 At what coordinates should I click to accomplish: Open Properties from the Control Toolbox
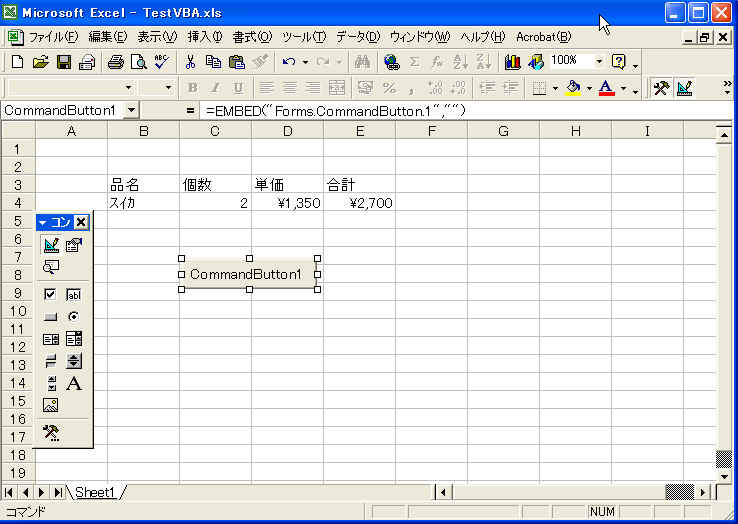tap(73, 244)
